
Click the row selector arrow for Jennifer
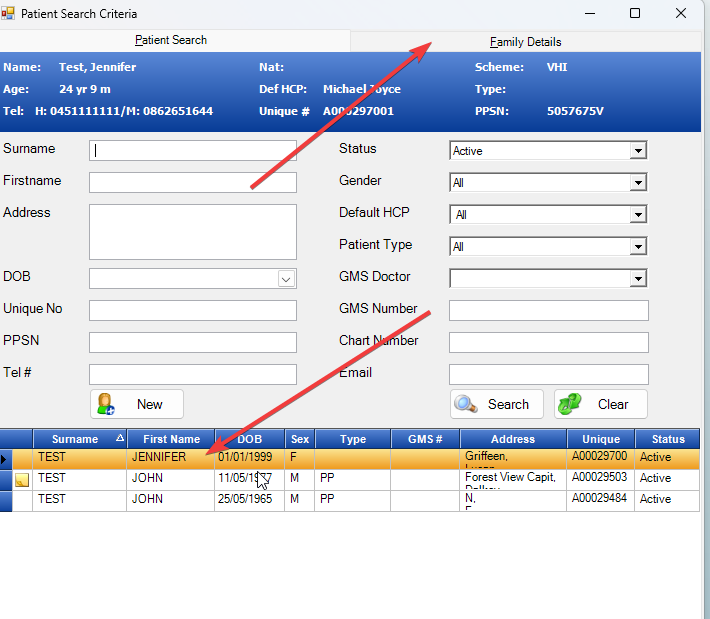6,459
